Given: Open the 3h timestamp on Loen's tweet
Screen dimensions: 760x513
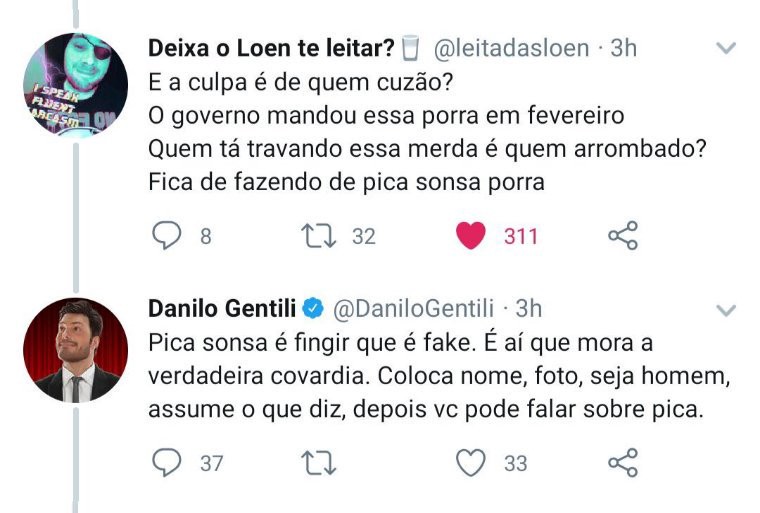Looking at the screenshot, I should click(623, 47).
